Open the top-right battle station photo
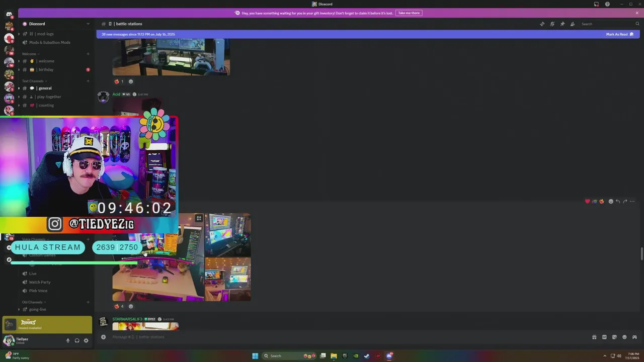This screenshot has height=362, width=644. tap(227, 235)
